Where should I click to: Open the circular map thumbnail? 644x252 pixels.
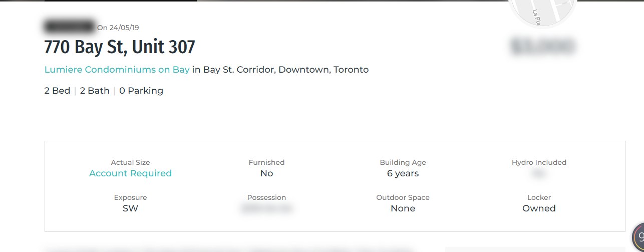coord(543,10)
